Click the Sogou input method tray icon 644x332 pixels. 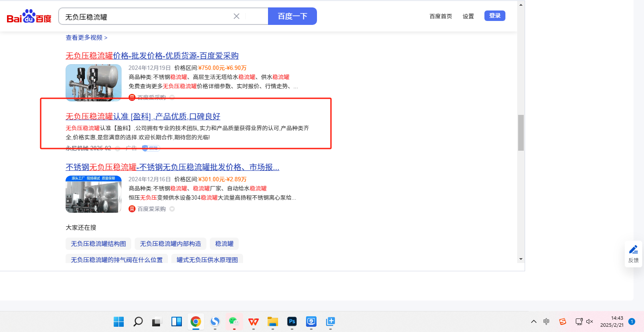click(563, 322)
